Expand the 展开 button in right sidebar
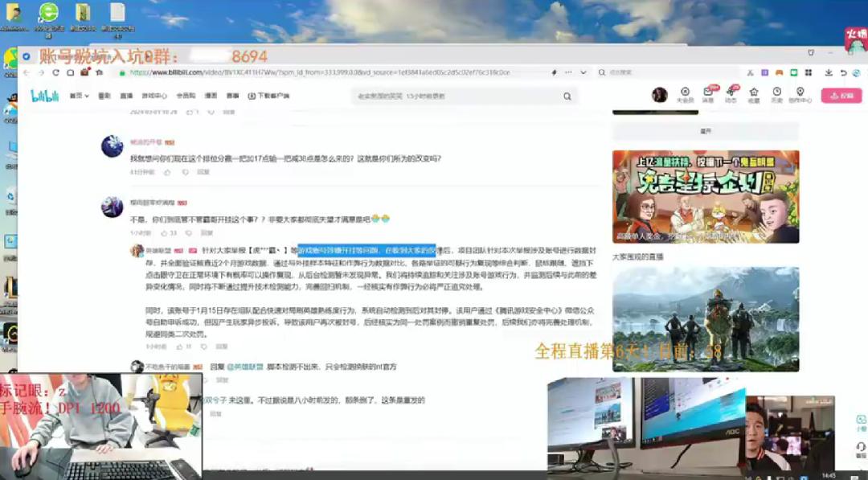 pyautogui.click(x=706, y=131)
